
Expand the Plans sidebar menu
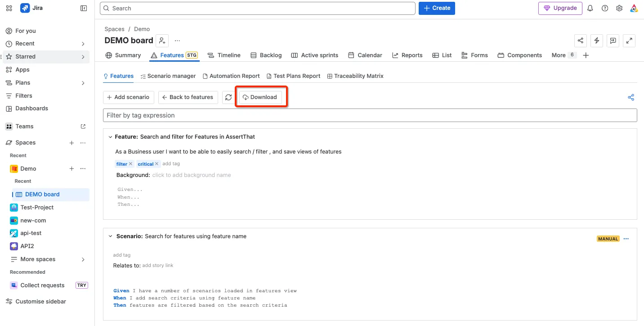[x=83, y=83]
